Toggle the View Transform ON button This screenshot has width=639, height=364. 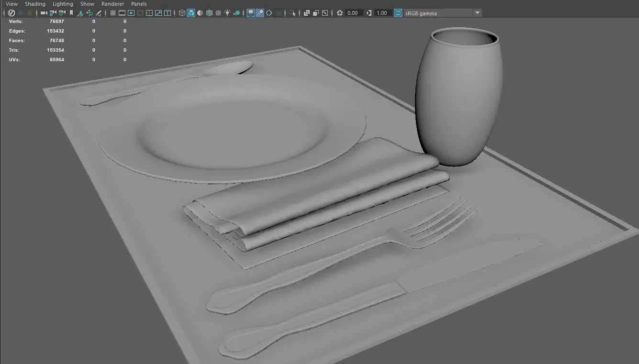point(398,13)
